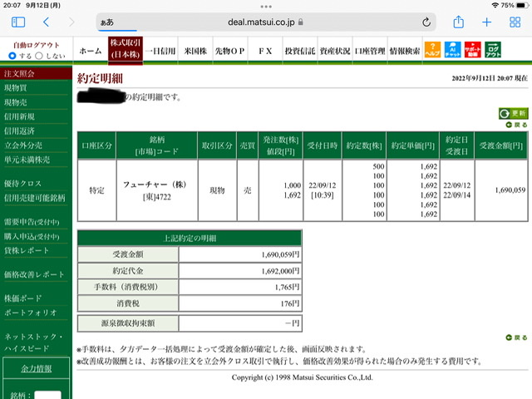
Task: Open the 株式取引(日本株) tab
Action: (126, 50)
